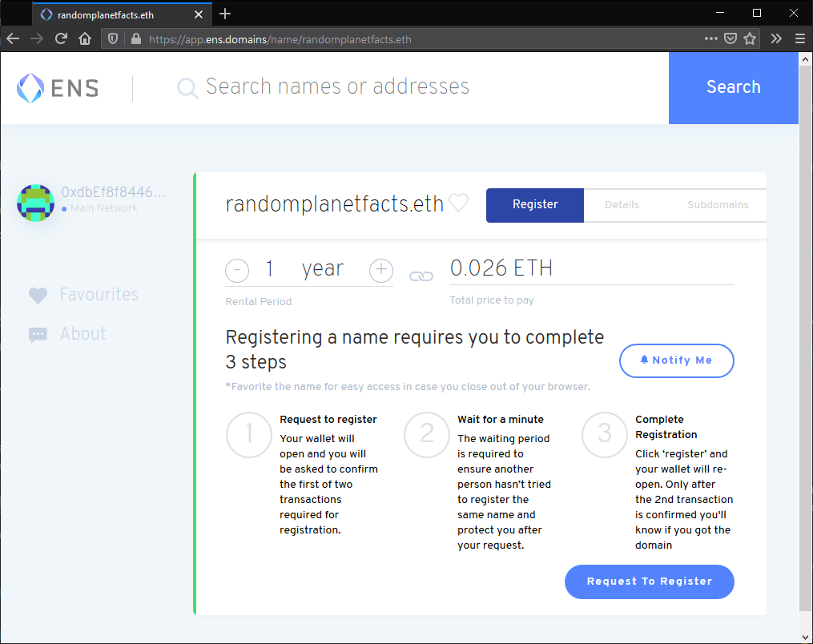This screenshot has height=644, width=813.
Task: Click the Notify Me button
Action: pos(676,360)
